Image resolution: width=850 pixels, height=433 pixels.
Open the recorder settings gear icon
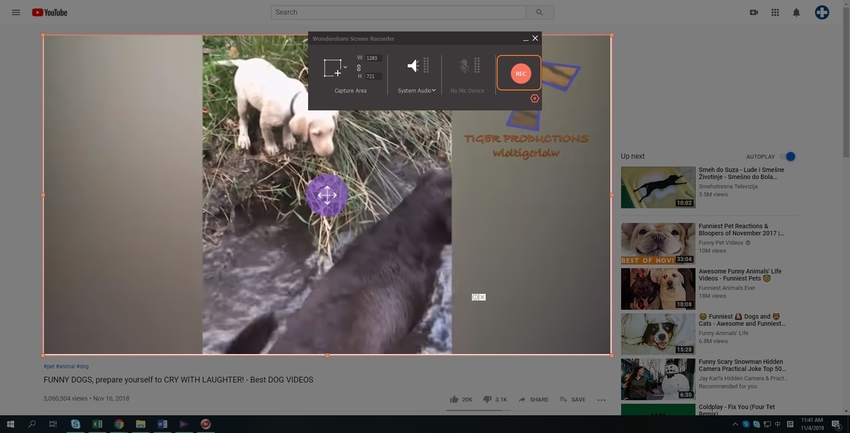coord(535,98)
